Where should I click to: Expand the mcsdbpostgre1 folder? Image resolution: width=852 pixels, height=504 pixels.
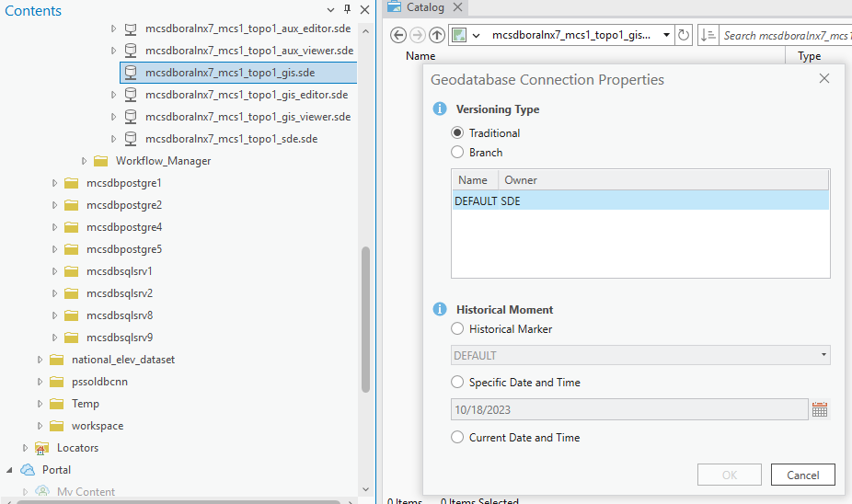[54, 183]
